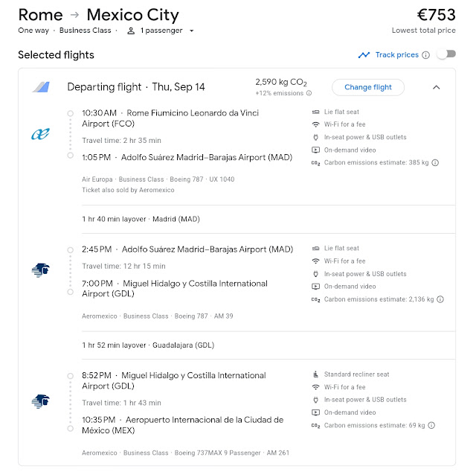The height and width of the screenshot is (472, 476).
Task: Click the Change flight button
Action: [367, 87]
